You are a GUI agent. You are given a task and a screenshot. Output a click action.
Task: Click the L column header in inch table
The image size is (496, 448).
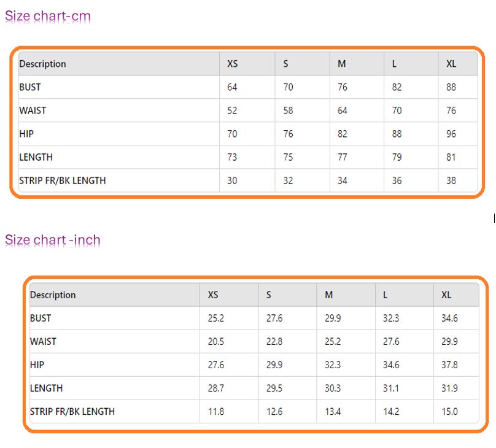click(x=385, y=295)
